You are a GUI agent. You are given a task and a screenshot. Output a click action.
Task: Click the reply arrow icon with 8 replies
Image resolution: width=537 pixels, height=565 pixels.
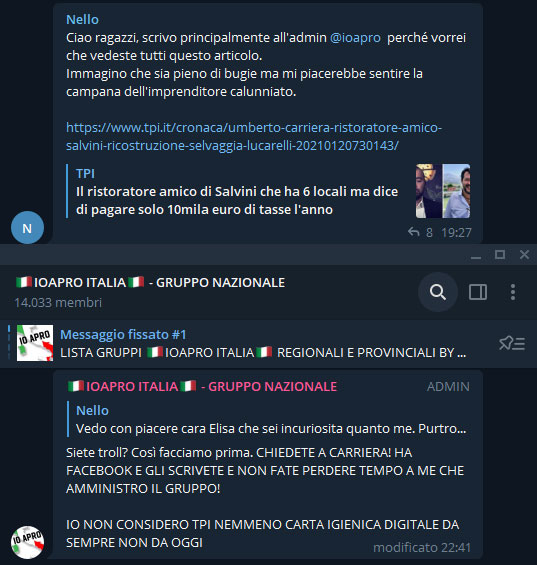click(x=413, y=232)
